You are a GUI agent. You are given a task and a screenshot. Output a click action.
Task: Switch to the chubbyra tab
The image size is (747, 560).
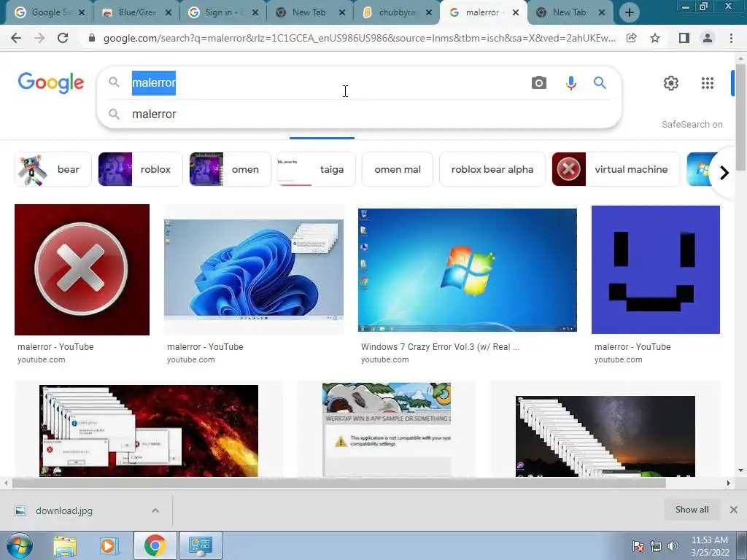pos(395,12)
